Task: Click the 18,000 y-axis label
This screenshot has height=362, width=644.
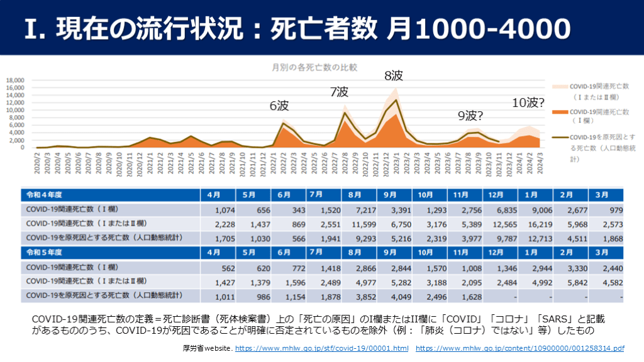Action: coord(15,80)
